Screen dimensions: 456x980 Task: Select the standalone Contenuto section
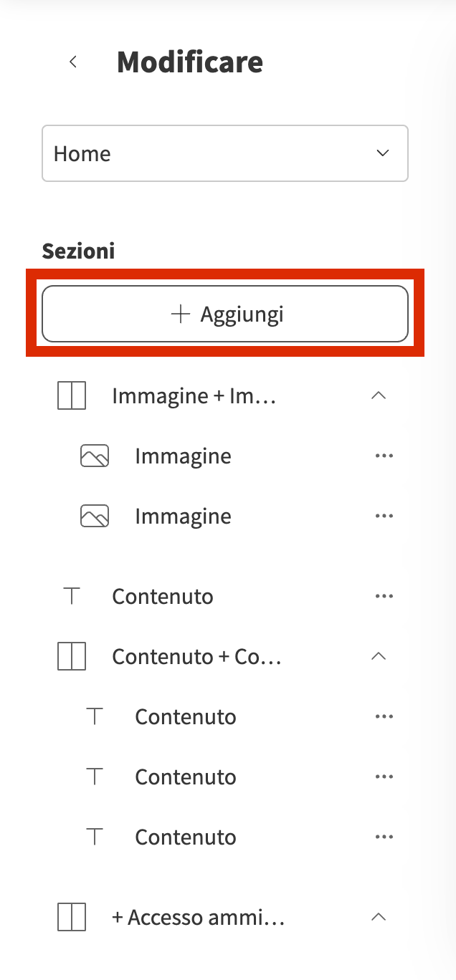coord(163,597)
